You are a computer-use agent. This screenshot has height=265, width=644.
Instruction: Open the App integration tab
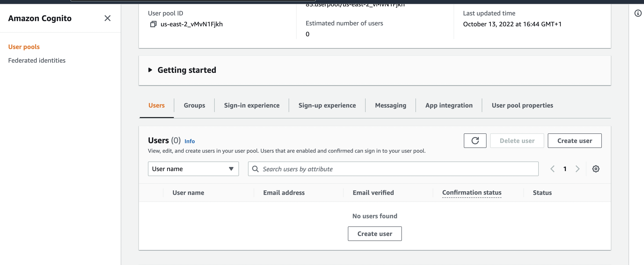449,106
